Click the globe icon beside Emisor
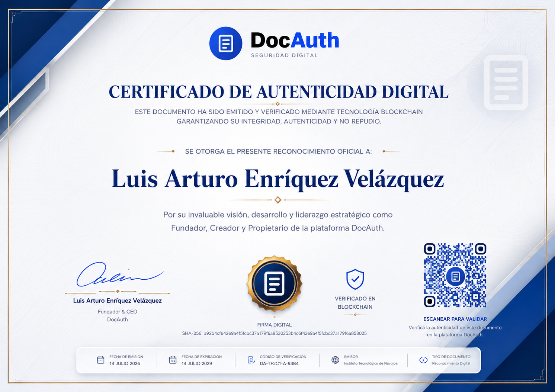The image size is (555, 392). click(x=335, y=360)
